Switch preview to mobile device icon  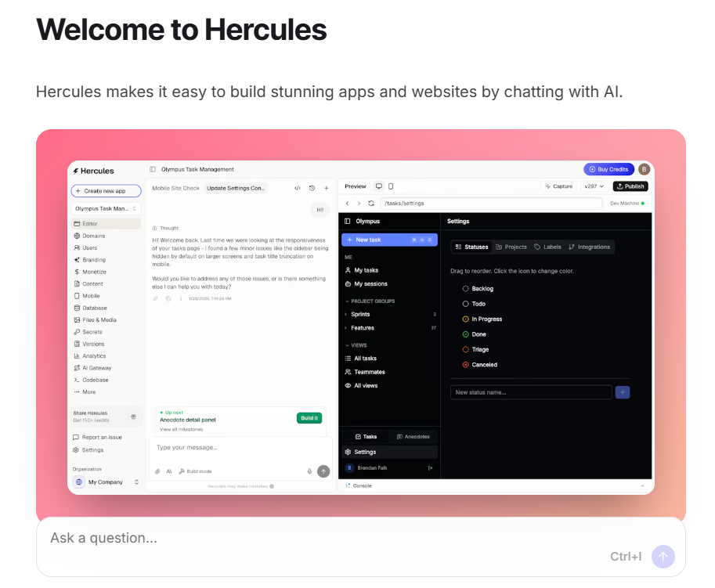(x=391, y=186)
